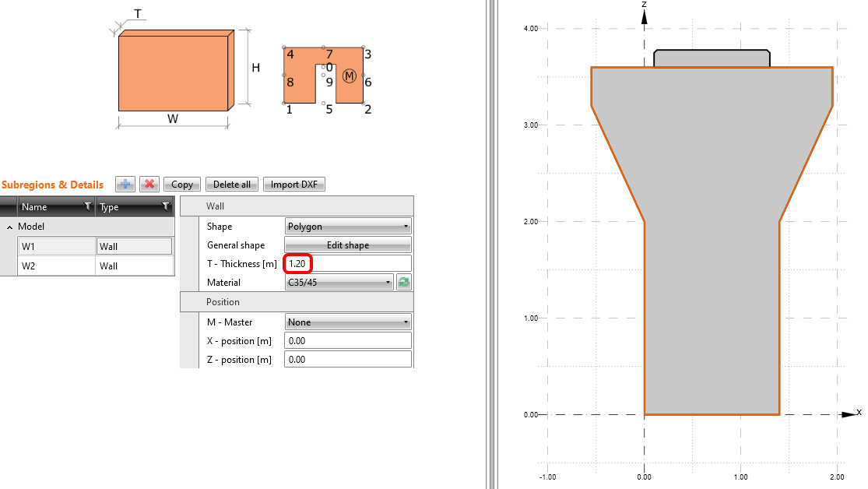Select wall W2 in the subregions list
Screen dimensions: 868x489
click(x=54, y=265)
